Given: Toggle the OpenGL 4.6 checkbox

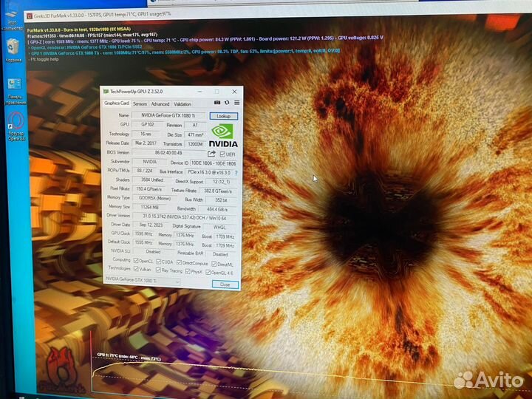Looking at the screenshot, I should point(208,272).
